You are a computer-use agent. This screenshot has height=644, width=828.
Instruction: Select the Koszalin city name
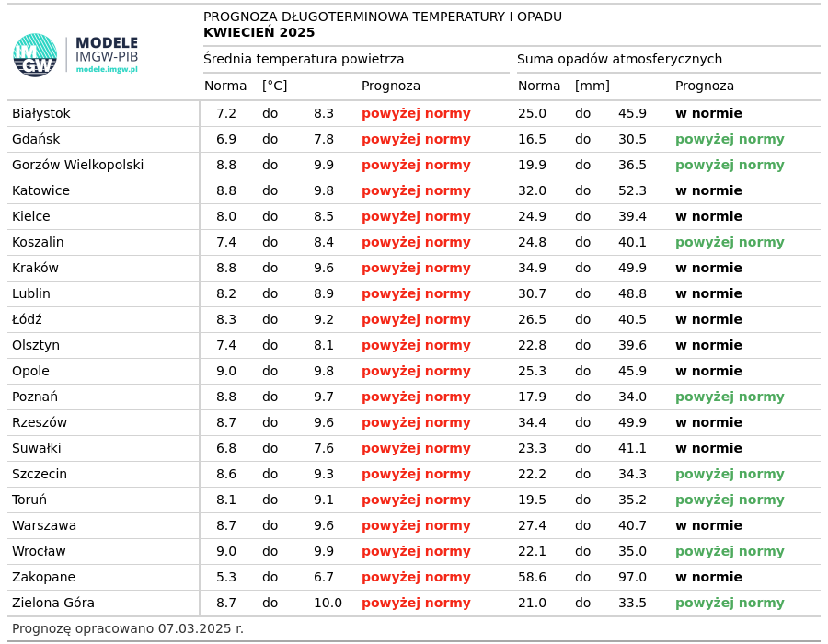pos(38,242)
